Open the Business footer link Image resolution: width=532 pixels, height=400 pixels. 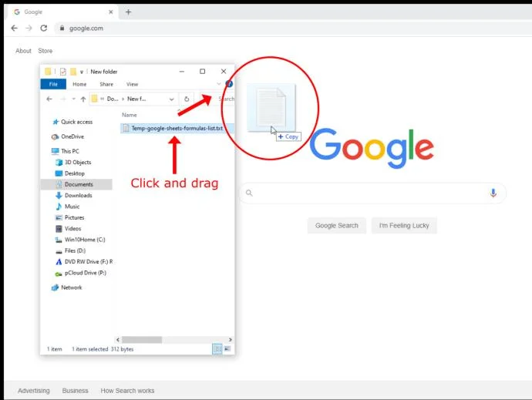point(75,391)
